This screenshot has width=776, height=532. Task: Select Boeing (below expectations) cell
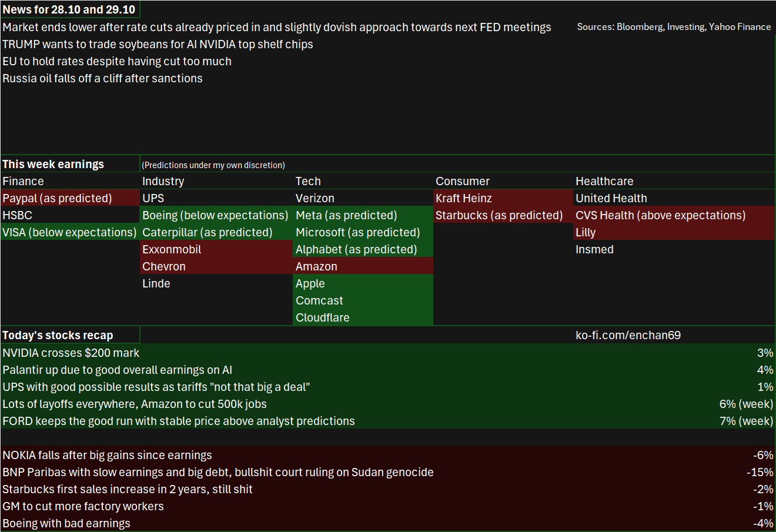[x=216, y=215]
